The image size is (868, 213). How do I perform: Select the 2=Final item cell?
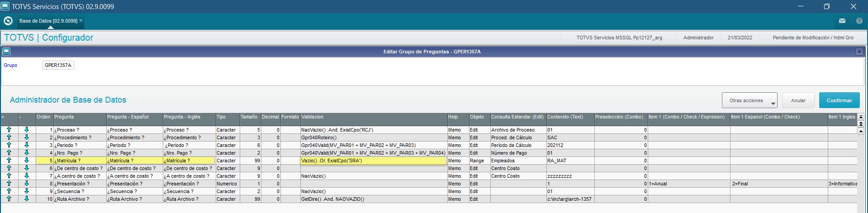[779, 184]
